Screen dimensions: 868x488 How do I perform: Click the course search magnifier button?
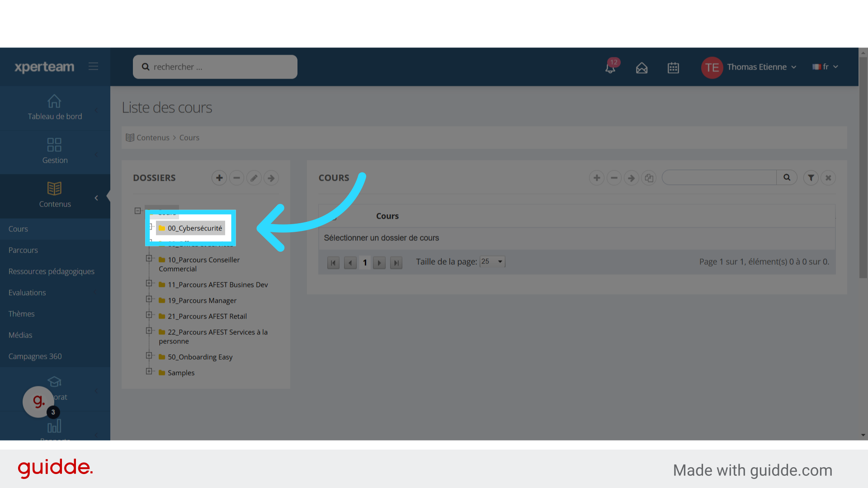787,178
